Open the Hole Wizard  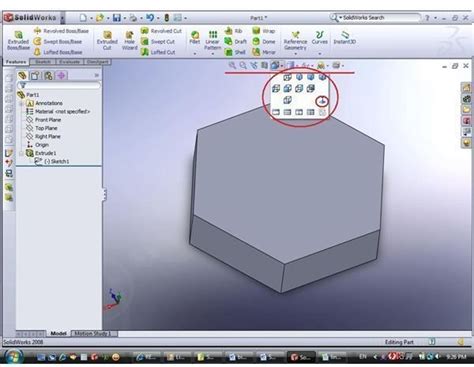[129, 40]
